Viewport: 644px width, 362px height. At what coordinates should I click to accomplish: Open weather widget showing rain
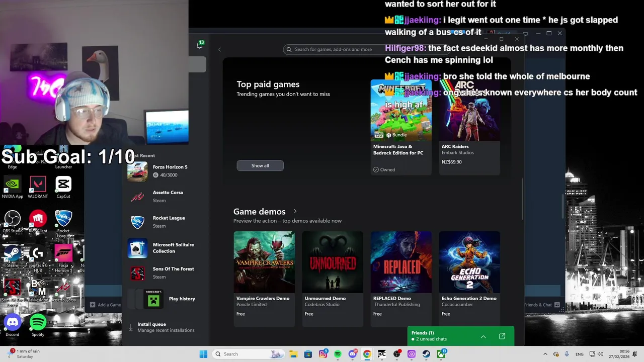coord(24,354)
